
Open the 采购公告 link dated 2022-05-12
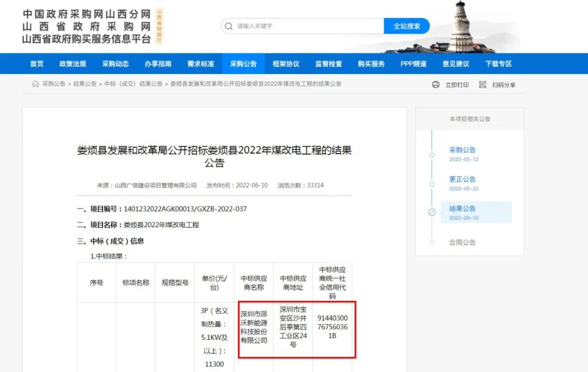(462, 150)
